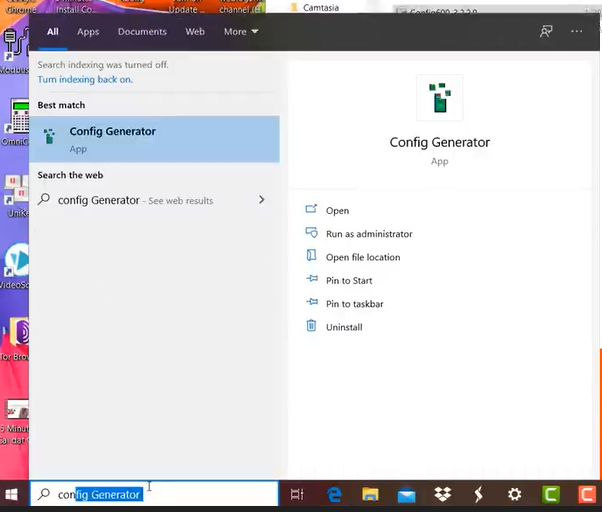Open the Mail app on the taskbar
The width and height of the screenshot is (602, 512).
point(406,494)
